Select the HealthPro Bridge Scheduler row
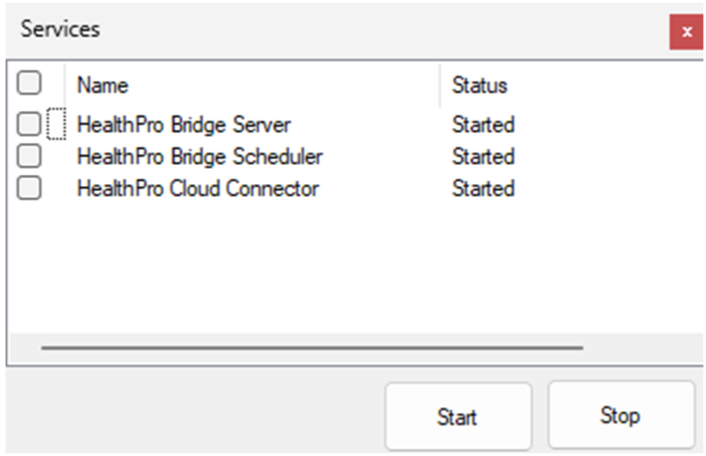Screen dimensions: 706x456 [355, 156]
